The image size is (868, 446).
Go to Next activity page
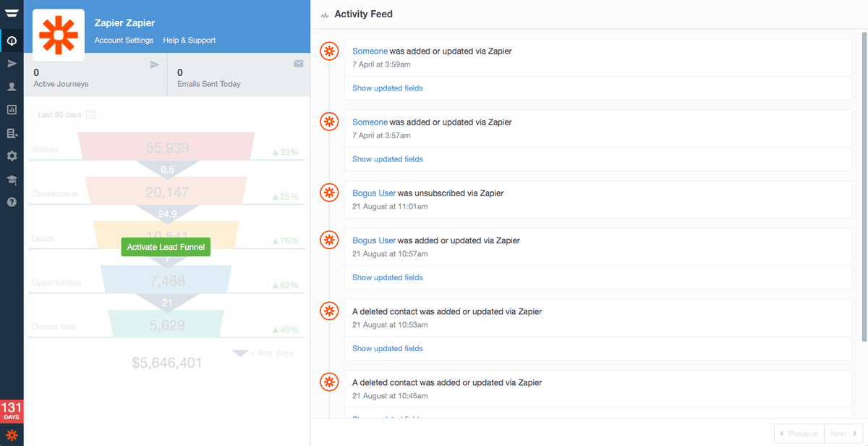[843, 434]
